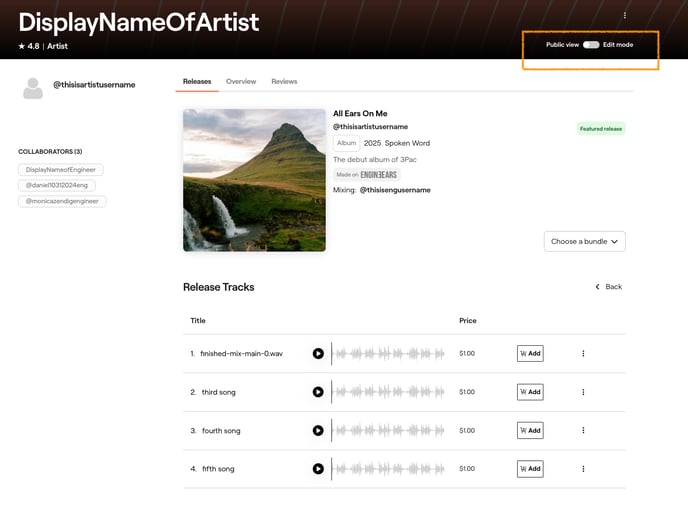Play the fourth song track
Screen dimensions: 688x531
pos(318,430)
